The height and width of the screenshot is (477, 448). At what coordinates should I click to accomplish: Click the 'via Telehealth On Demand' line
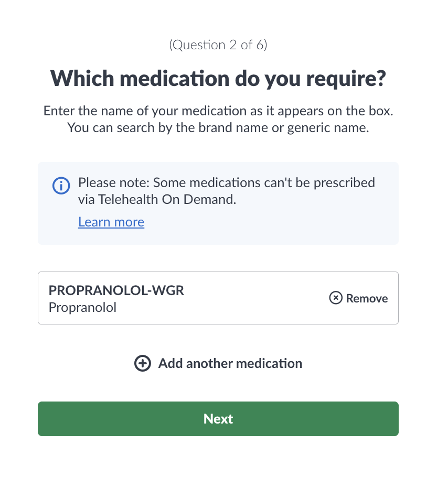pos(157,199)
